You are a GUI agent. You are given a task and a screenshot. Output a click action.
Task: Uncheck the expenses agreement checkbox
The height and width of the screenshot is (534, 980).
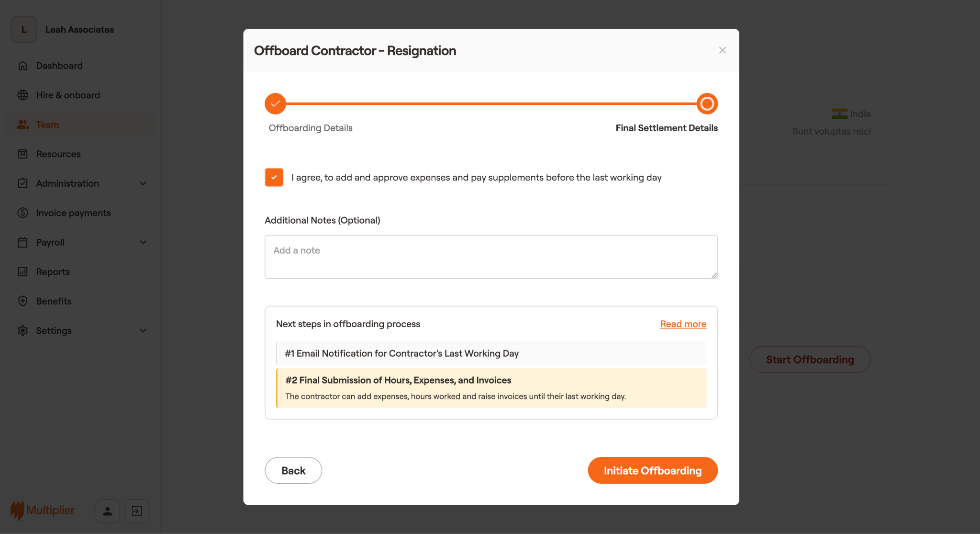pos(274,177)
